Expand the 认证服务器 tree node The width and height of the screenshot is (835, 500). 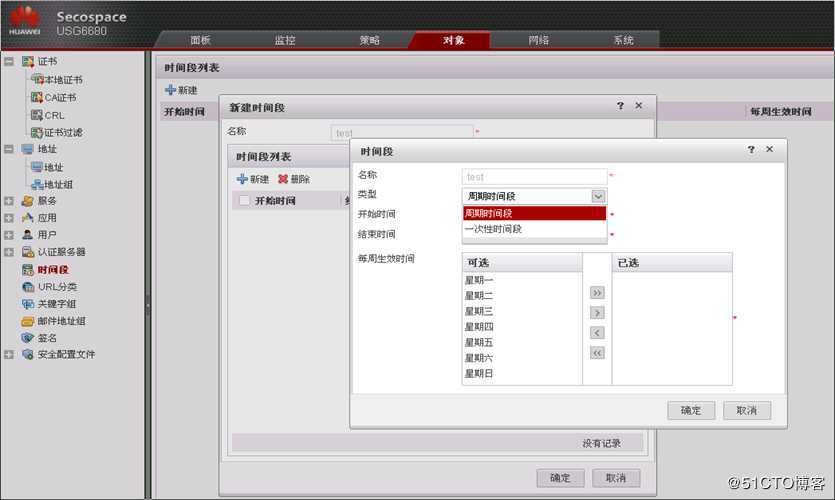coord(9,252)
